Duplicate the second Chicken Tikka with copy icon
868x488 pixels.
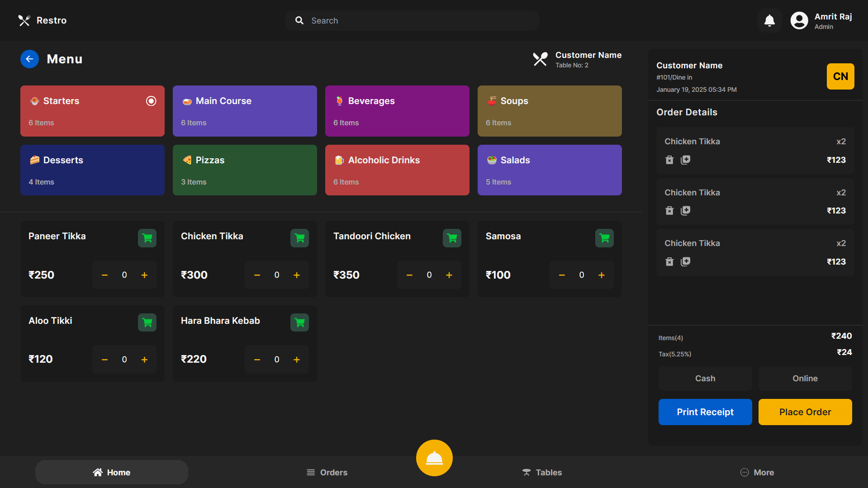coord(685,210)
